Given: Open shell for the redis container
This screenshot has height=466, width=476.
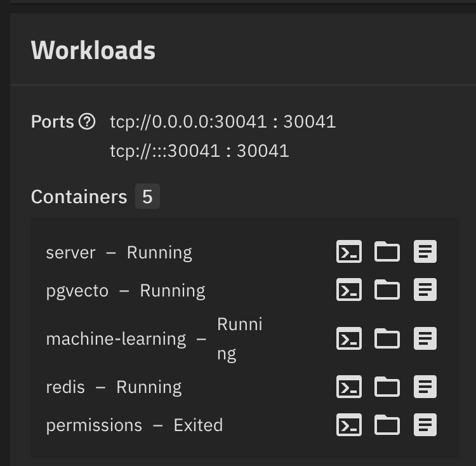Looking at the screenshot, I should [349, 387].
